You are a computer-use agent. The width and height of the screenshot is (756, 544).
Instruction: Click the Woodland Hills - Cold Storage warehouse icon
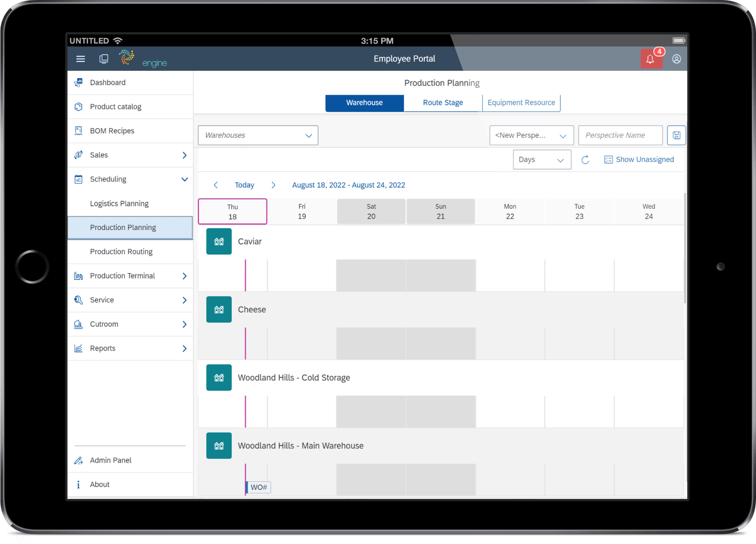219,377
